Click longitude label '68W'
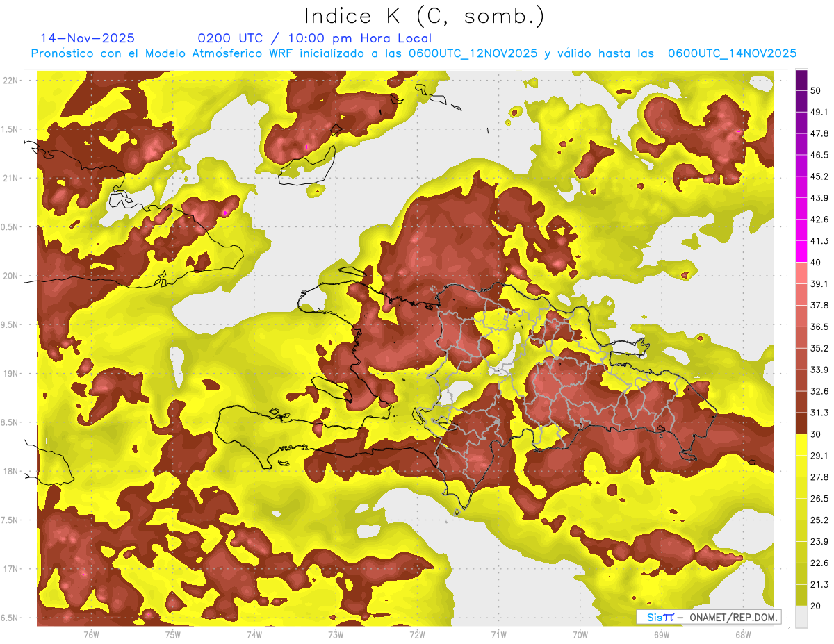The image size is (834, 644). [742, 636]
